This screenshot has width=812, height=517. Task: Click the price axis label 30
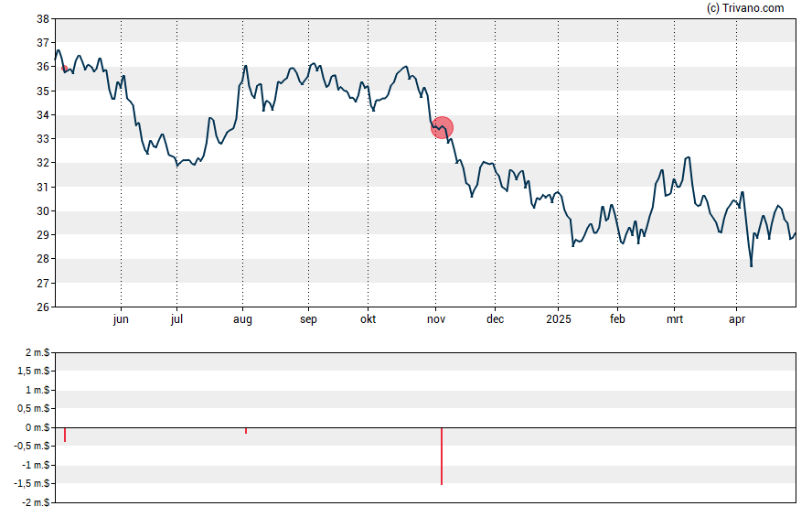[x=43, y=210]
